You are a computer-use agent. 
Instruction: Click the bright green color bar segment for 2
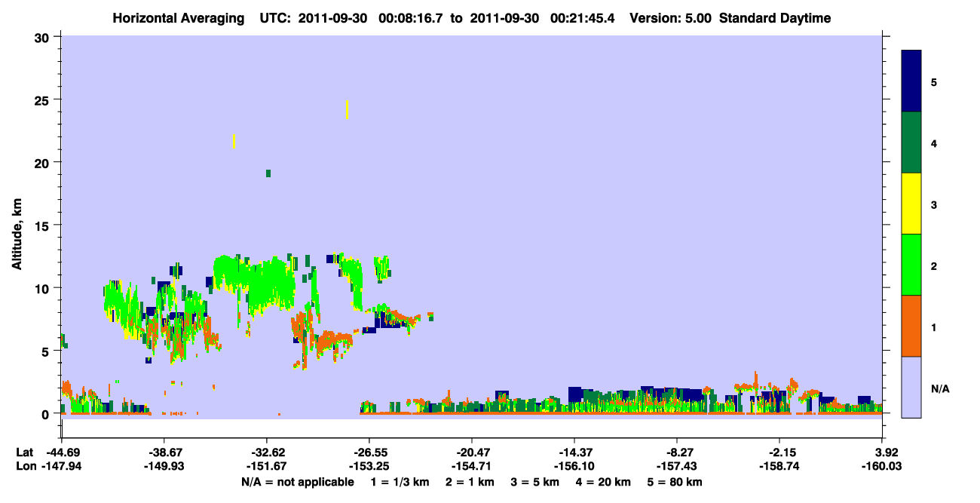tap(911, 265)
